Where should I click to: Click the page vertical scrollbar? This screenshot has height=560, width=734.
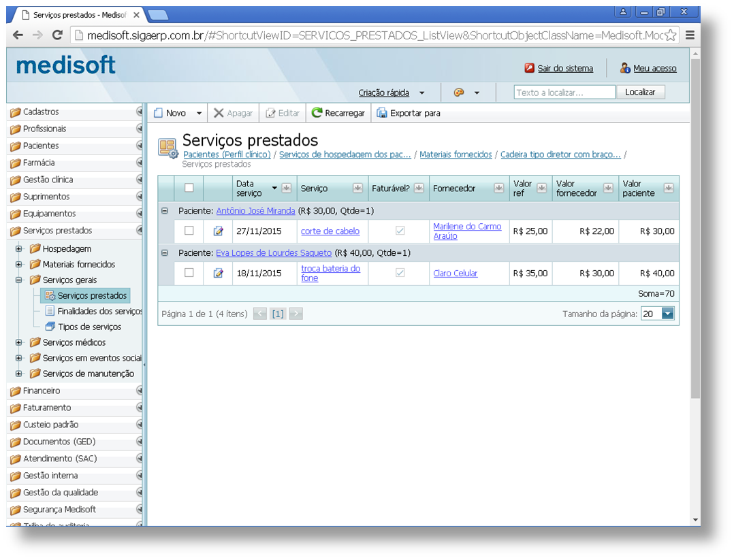695,229
